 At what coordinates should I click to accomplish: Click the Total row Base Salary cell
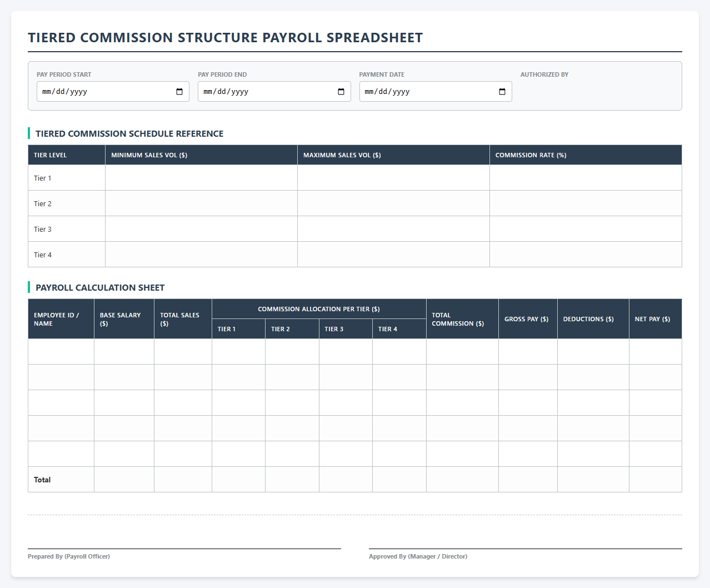coord(124,480)
